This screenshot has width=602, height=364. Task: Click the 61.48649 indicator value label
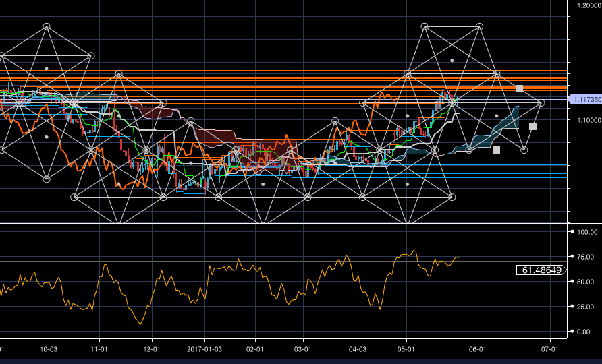click(540, 270)
